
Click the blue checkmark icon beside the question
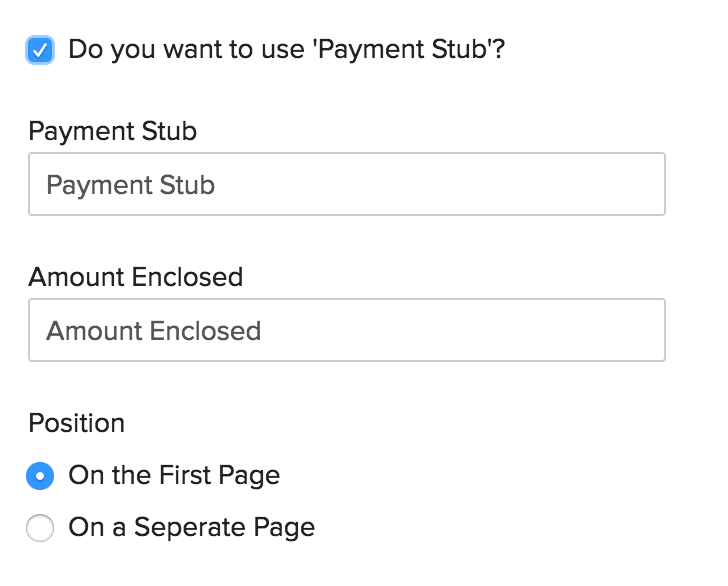coord(40,50)
